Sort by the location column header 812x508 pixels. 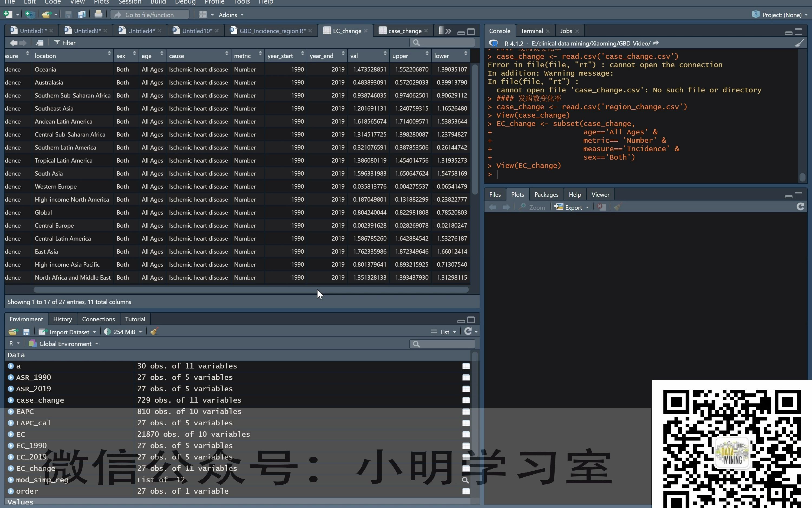tap(73, 56)
